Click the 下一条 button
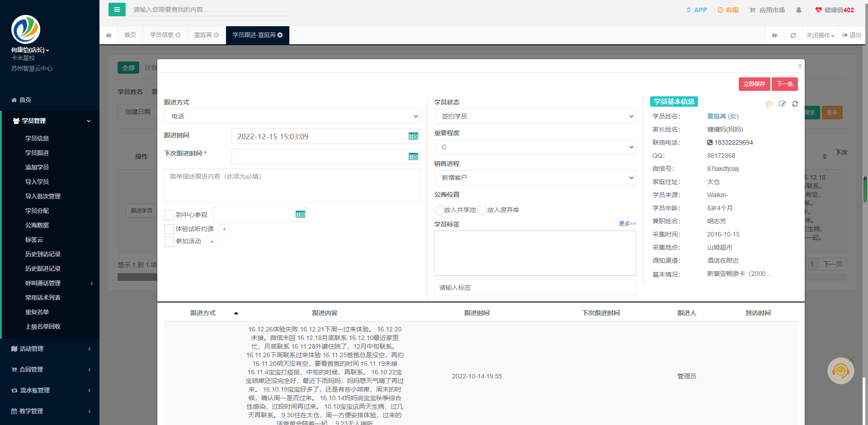 pyautogui.click(x=785, y=84)
